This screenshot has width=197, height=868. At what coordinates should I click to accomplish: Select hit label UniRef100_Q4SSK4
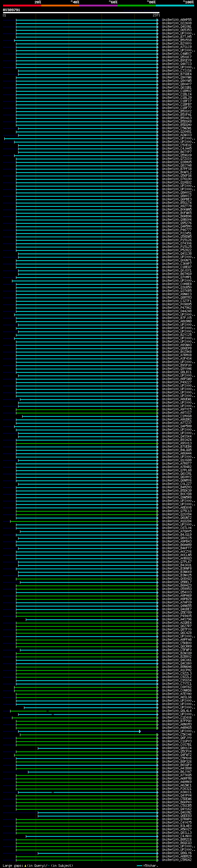[177, 436]
